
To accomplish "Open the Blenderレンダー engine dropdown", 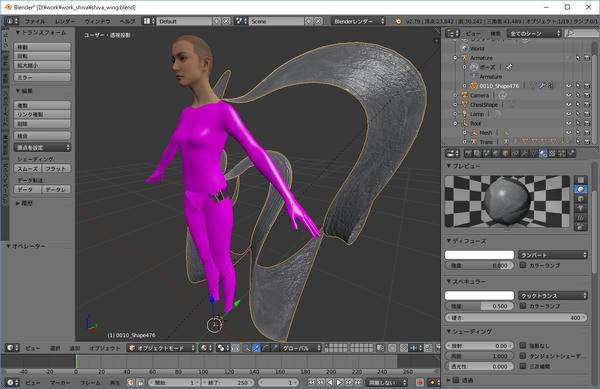I will (x=358, y=21).
